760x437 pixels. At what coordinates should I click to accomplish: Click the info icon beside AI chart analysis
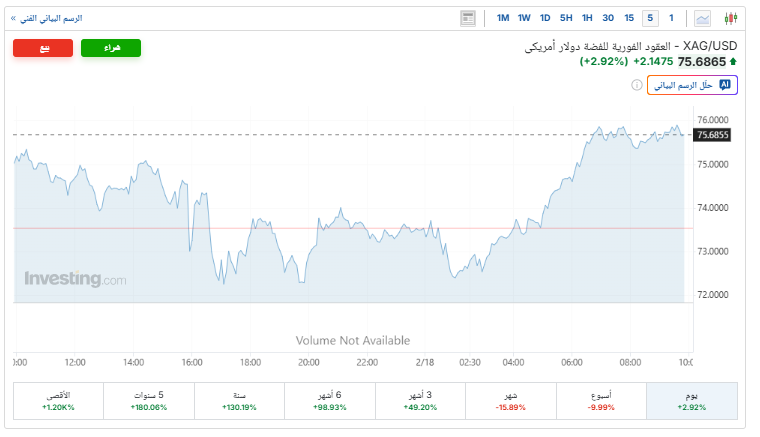point(637,86)
